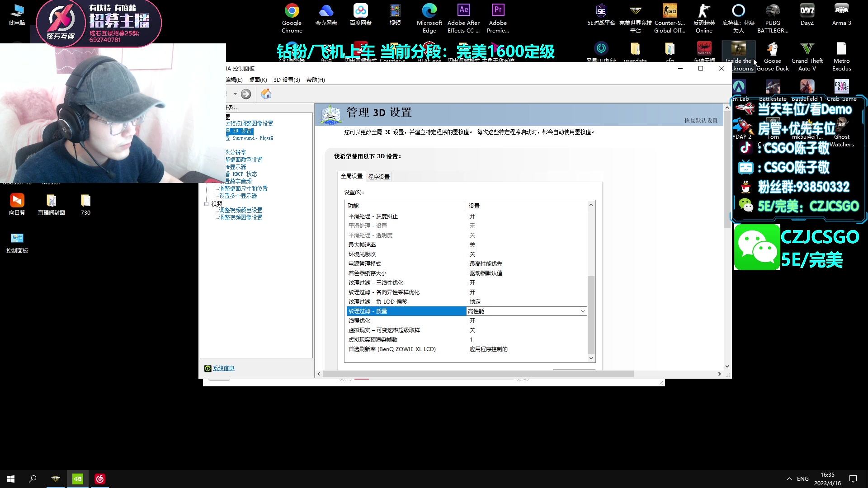The width and height of the screenshot is (868, 488).
Task: Click the NVIDIA icon in the taskbar
Action: 78,479
